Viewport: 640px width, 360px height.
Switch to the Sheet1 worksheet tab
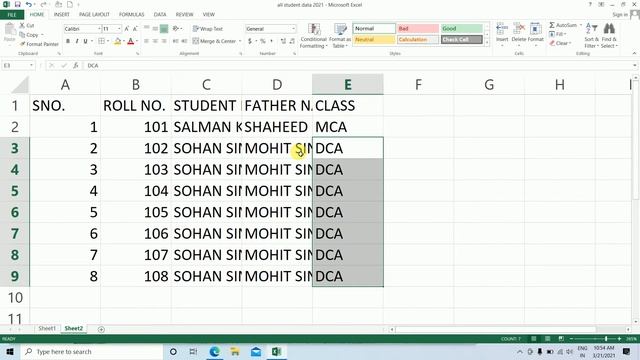(x=47, y=329)
